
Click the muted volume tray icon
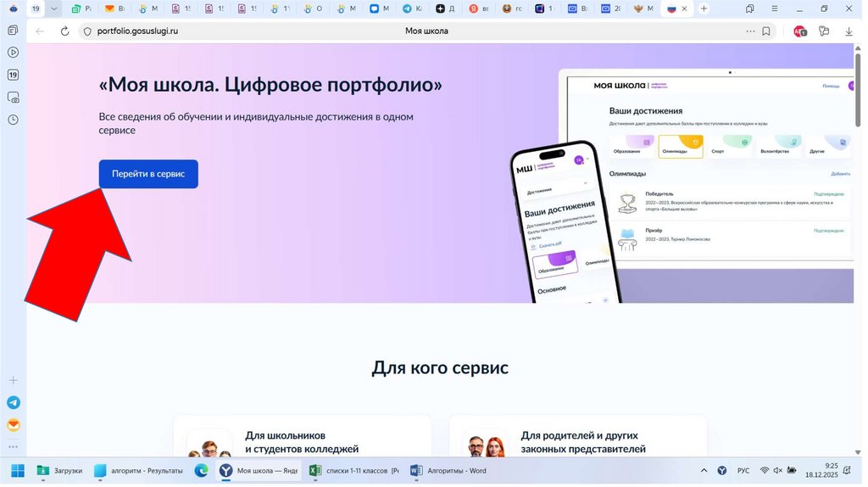coord(778,471)
